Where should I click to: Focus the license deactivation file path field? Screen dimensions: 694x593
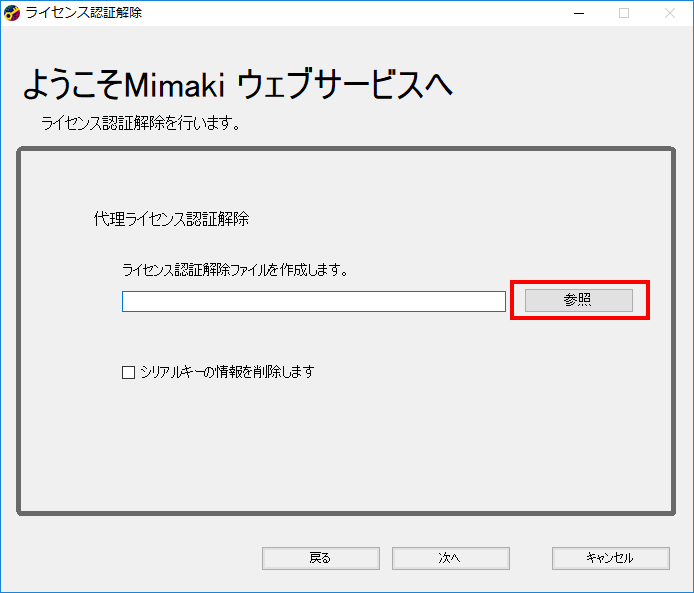pos(314,301)
